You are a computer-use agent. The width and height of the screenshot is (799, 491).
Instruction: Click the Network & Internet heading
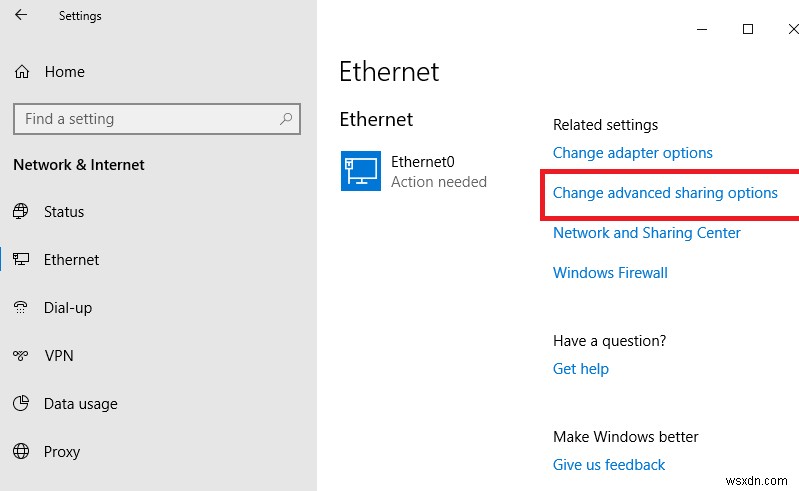(x=79, y=165)
